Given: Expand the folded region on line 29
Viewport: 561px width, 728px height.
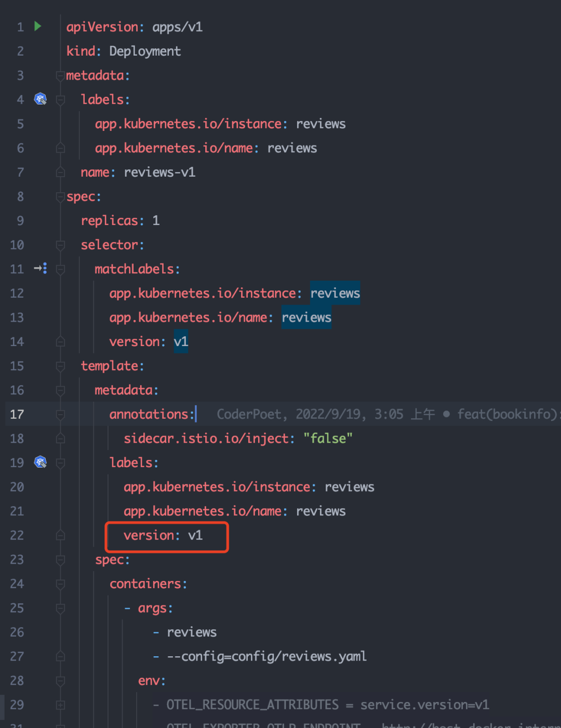Looking at the screenshot, I should coord(60,705).
